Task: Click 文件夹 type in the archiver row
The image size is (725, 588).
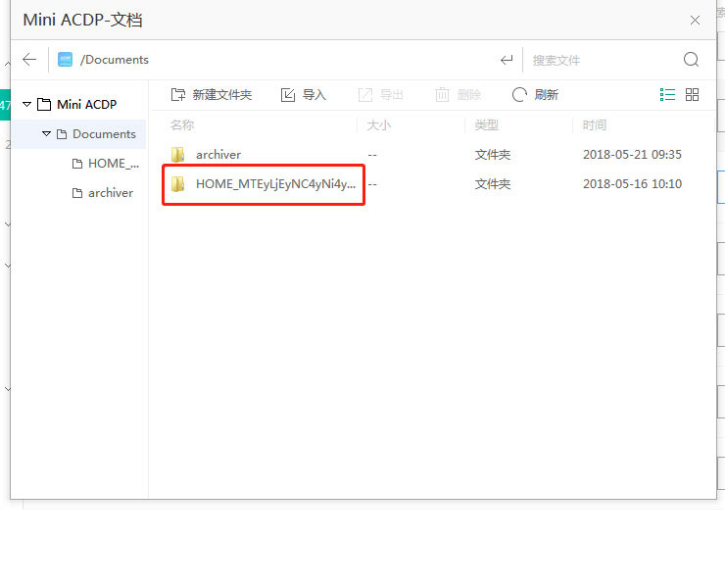Action: tap(493, 155)
